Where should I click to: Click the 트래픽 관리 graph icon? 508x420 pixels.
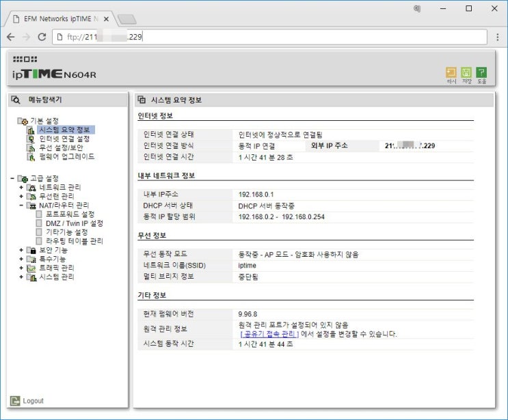coord(31,268)
